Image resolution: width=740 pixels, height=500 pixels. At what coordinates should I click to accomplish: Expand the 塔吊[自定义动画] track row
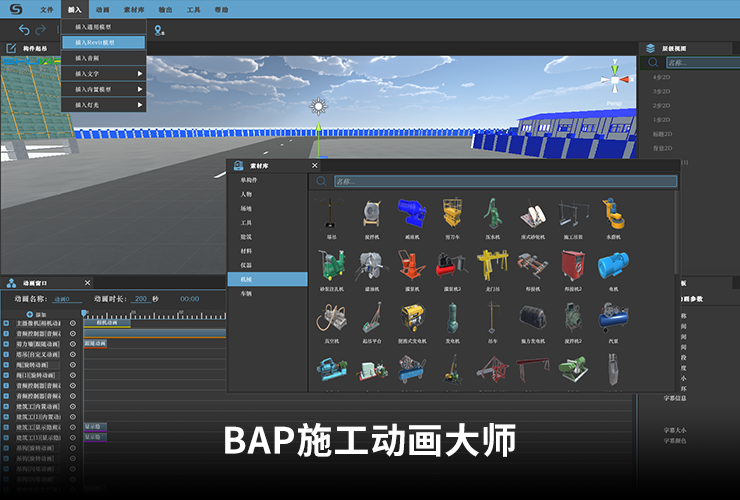[6, 355]
